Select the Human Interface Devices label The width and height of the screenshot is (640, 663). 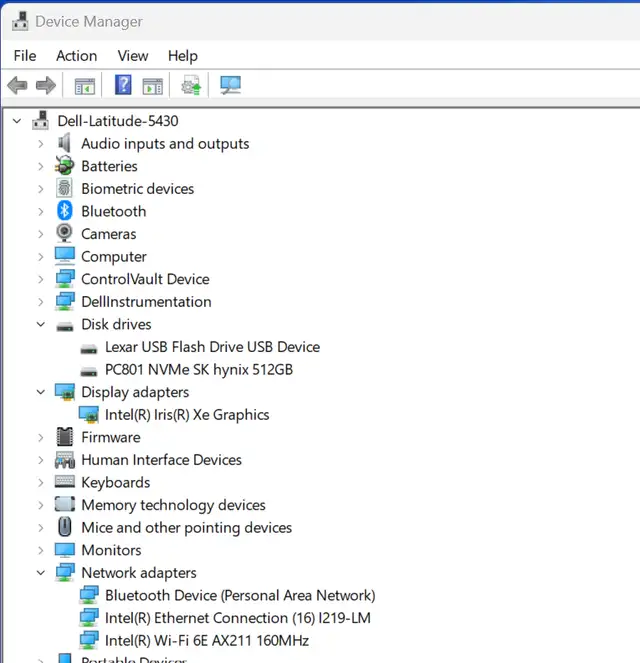161,460
